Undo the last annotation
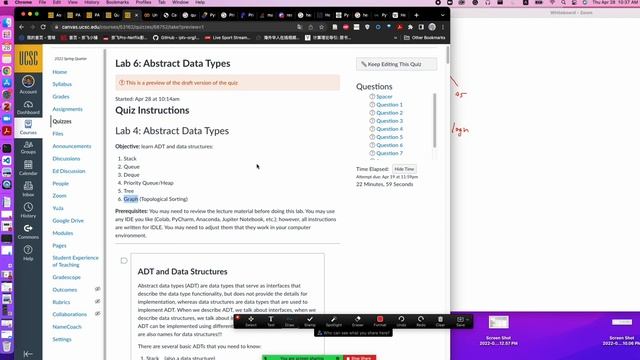The image size is (640, 360). click(x=401, y=321)
